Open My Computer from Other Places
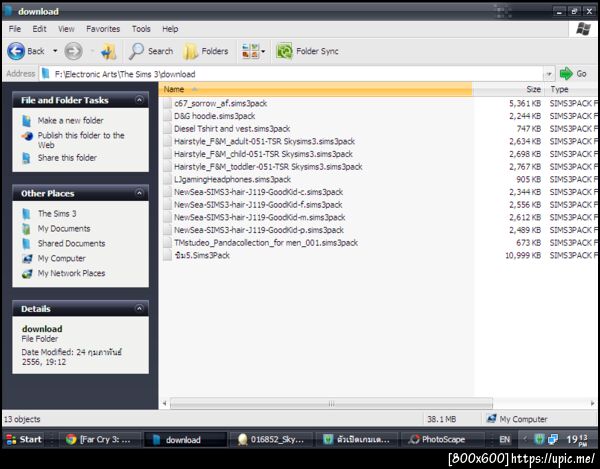 point(61,258)
